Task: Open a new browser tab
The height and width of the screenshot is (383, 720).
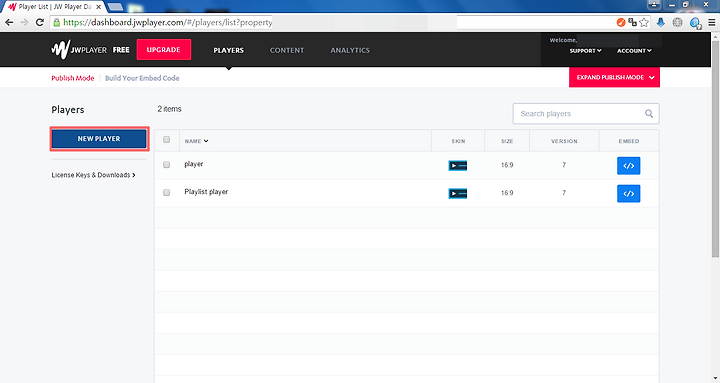Action: (115, 6)
